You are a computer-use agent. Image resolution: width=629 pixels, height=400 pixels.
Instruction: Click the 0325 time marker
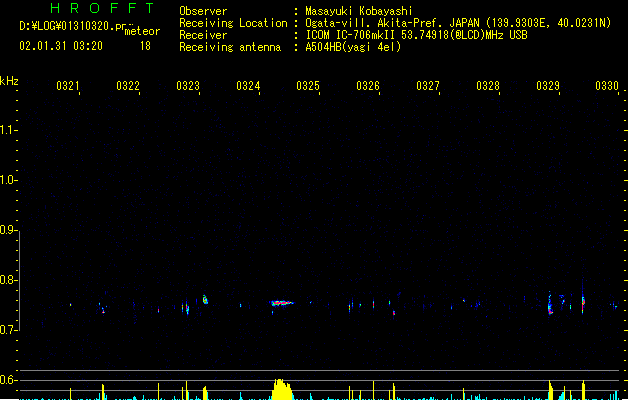pyautogui.click(x=308, y=86)
